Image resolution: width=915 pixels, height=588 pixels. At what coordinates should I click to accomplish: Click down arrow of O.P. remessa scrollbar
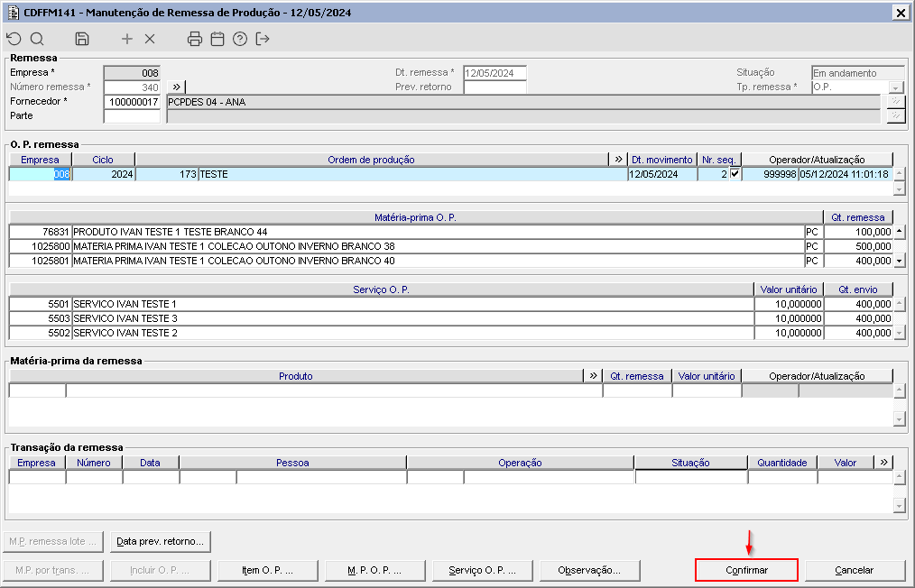(x=900, y=188)
